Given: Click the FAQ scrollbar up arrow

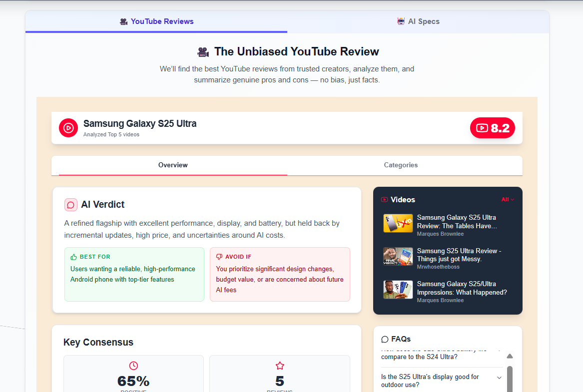Looking at the screenshot, I should click(510, 356).
